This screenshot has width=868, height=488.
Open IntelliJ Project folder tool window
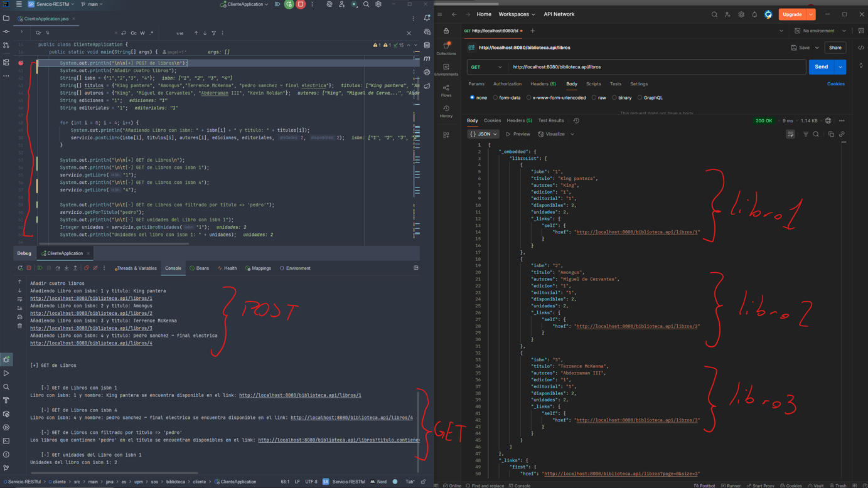(6, 18)
